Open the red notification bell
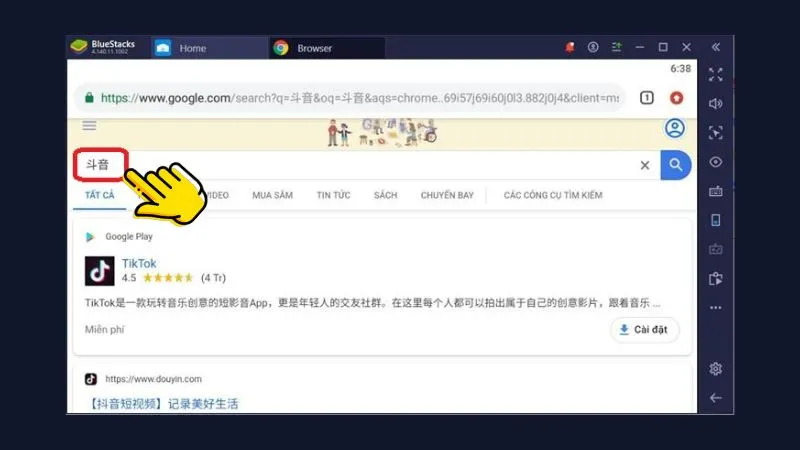Screen dimensions: 800x450 [569, 47]
